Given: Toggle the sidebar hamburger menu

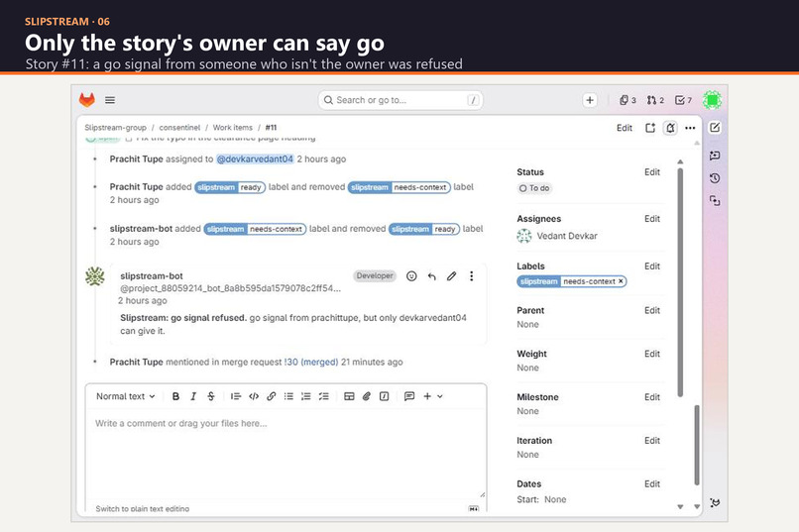Looking at the screenshot, I should 110,100.
